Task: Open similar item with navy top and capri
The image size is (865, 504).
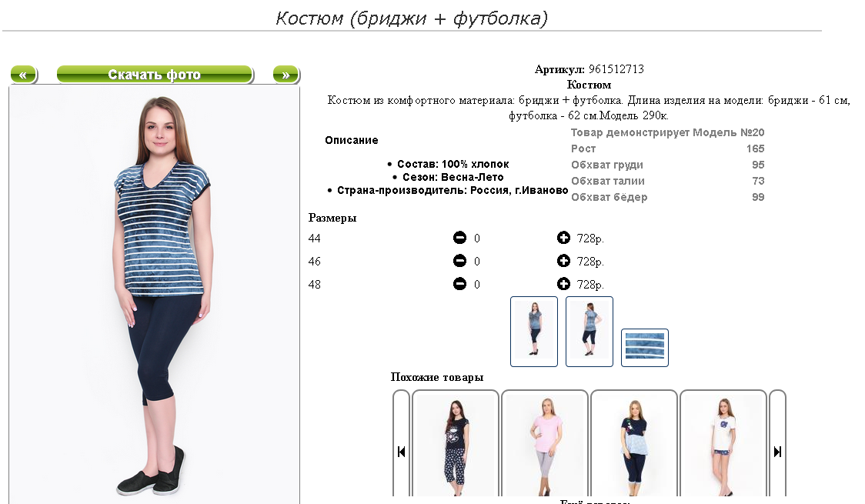Action: (x=634, y=444)
